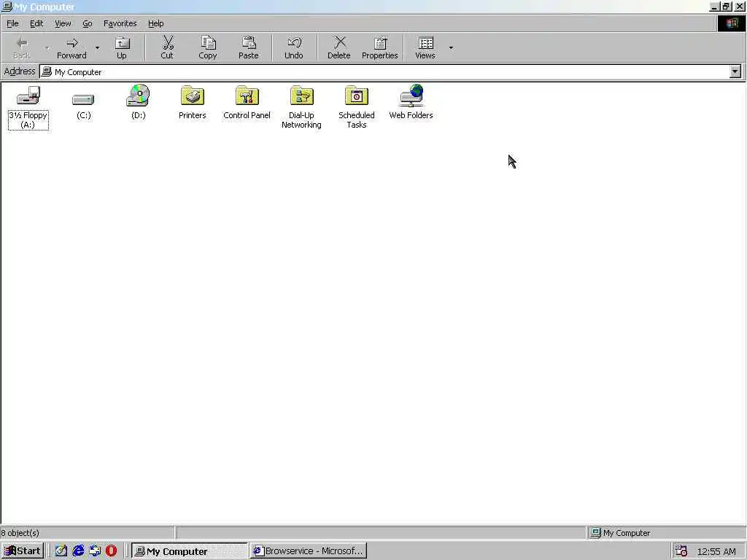Open the Edit menu
Screen dimensions: 747x560
(x=36, y=23)
